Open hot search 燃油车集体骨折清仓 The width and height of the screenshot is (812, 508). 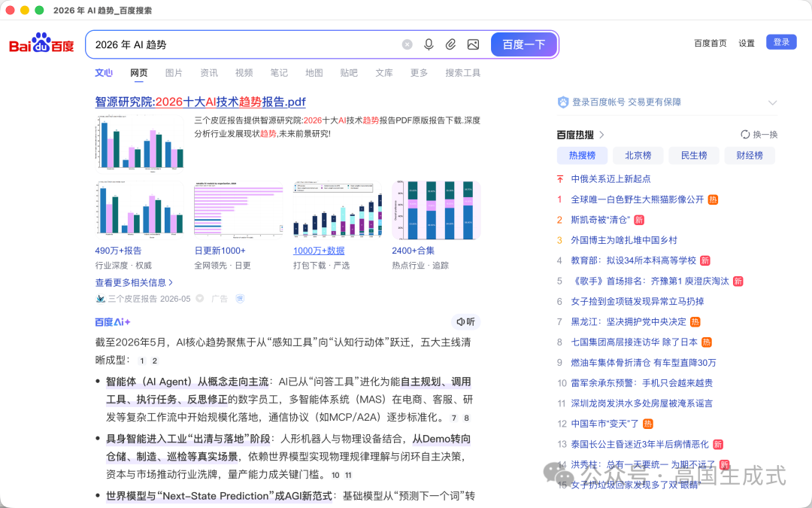click(x=643, y=362)
